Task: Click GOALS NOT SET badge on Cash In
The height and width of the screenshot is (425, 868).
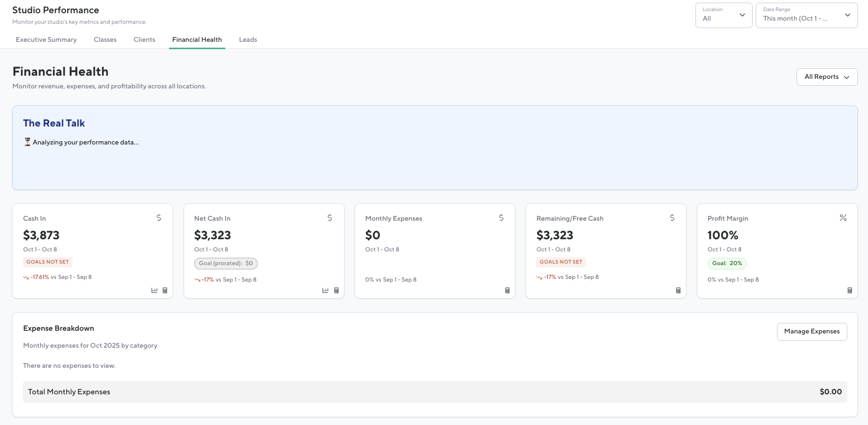Action: (48, 262)
